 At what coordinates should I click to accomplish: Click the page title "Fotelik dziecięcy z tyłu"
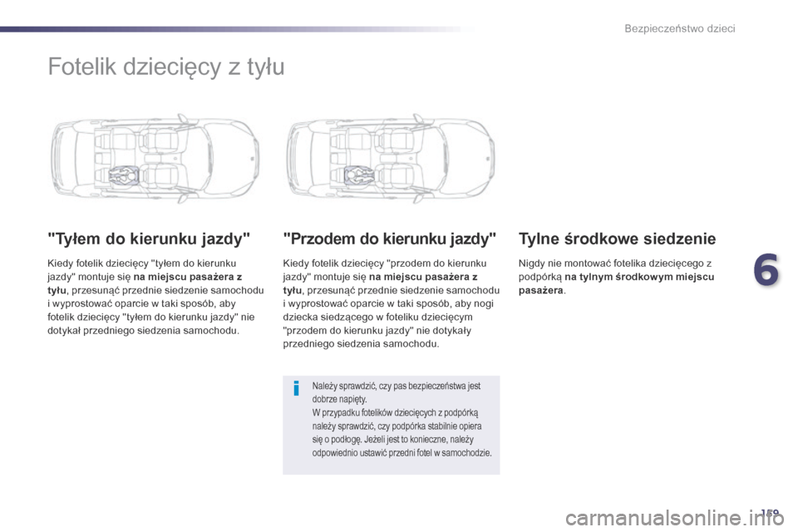point(166,67)
